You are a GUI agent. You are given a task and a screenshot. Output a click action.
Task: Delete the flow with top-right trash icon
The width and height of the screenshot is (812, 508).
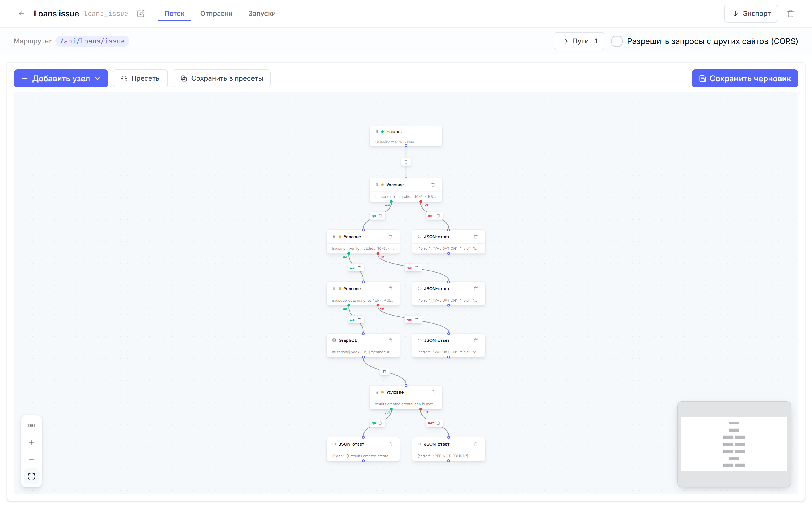pyautogui.click(x=791, y=14)
